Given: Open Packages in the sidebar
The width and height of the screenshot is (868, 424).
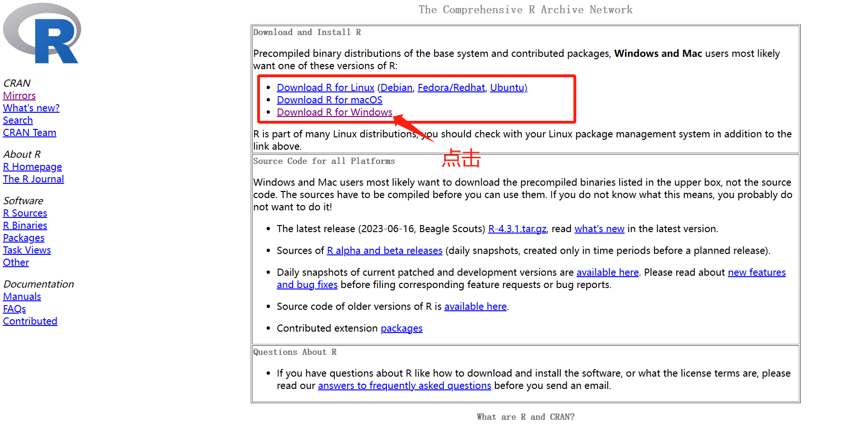Looking at the screenshot, I should pyautogui.click(x=24, y=238).
